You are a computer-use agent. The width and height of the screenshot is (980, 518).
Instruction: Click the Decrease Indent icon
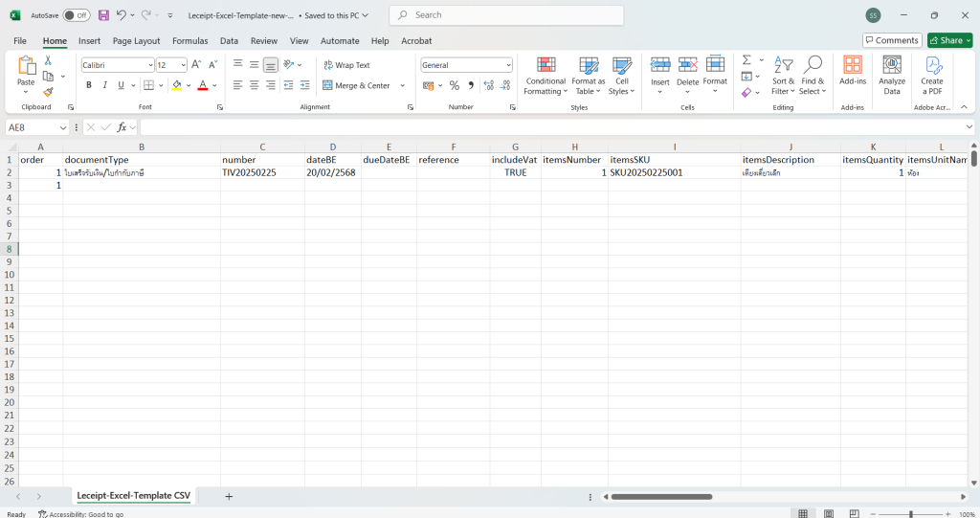[x=288, y=85]
